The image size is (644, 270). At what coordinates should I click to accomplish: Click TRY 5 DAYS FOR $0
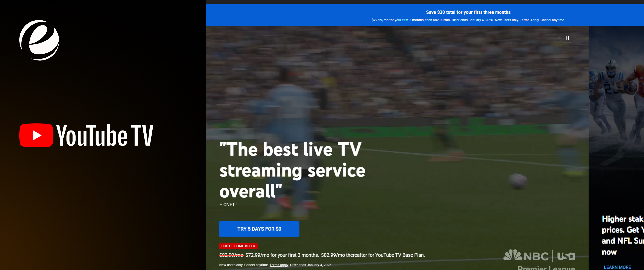click(x=259, y=229)
